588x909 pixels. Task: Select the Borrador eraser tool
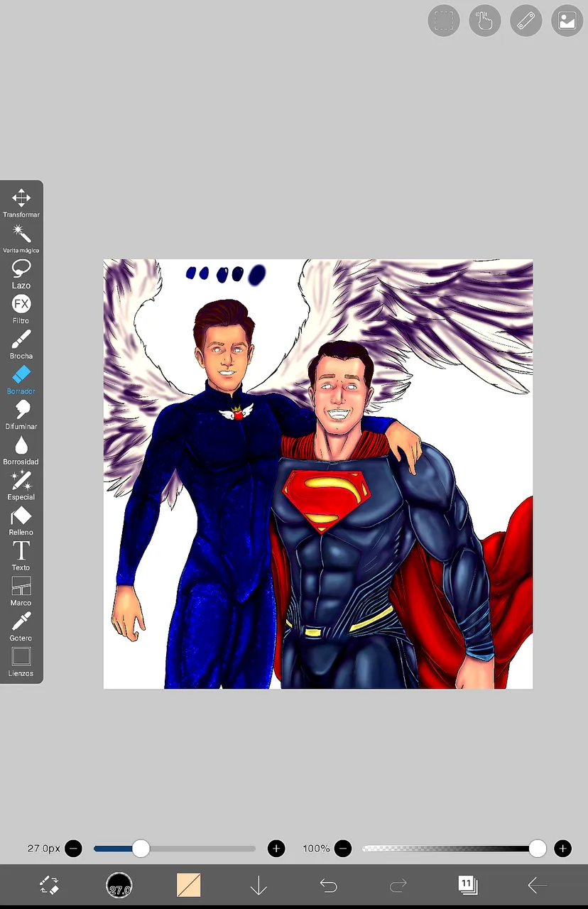(x=21, y=379)
